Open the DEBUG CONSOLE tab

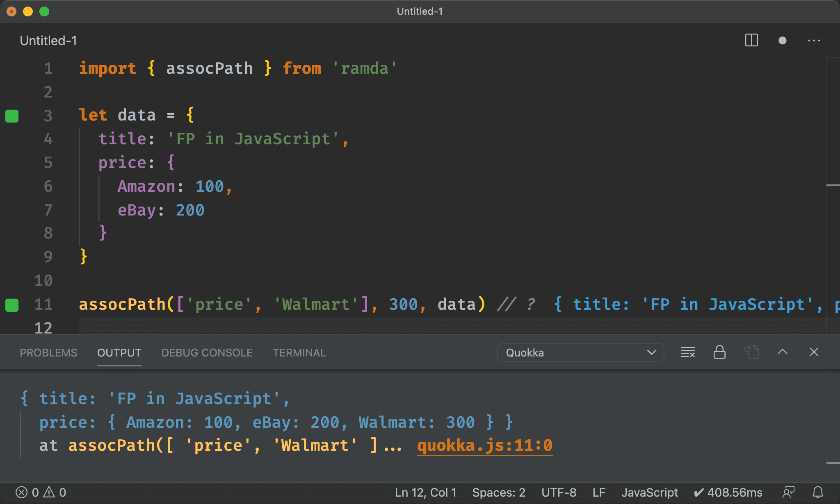pyautogui.click(x=207, y=352)
